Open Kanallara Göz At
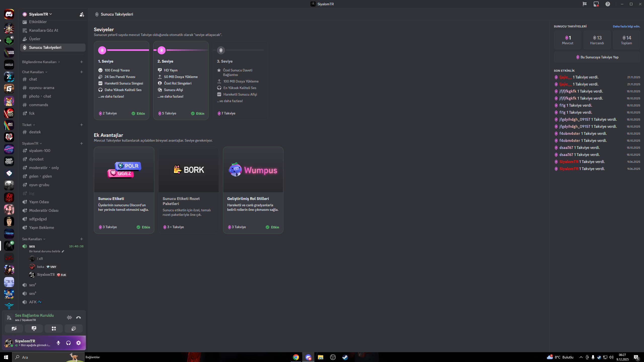 53,30
